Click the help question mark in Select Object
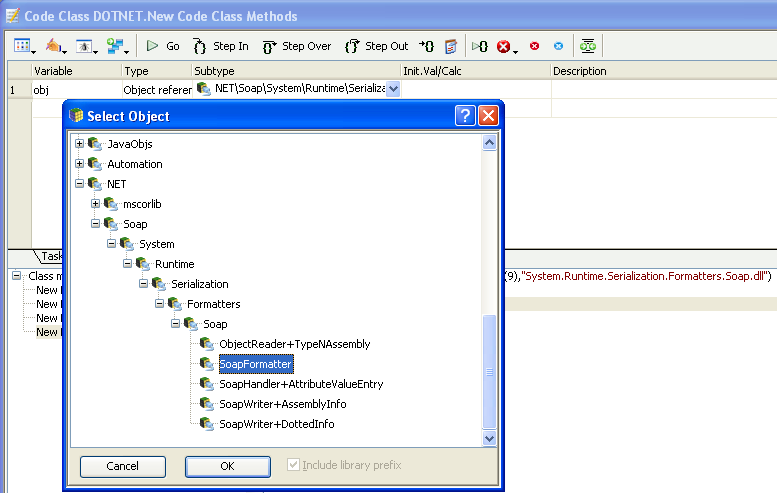Viewport: 777px width, 493px height. coord(465,115)
